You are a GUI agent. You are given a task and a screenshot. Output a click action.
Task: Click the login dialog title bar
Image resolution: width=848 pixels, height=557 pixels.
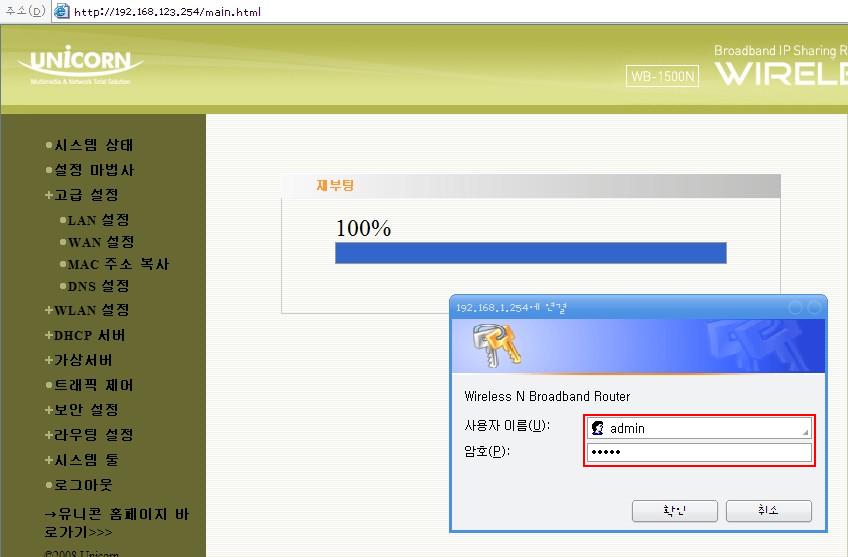[638, 307]
